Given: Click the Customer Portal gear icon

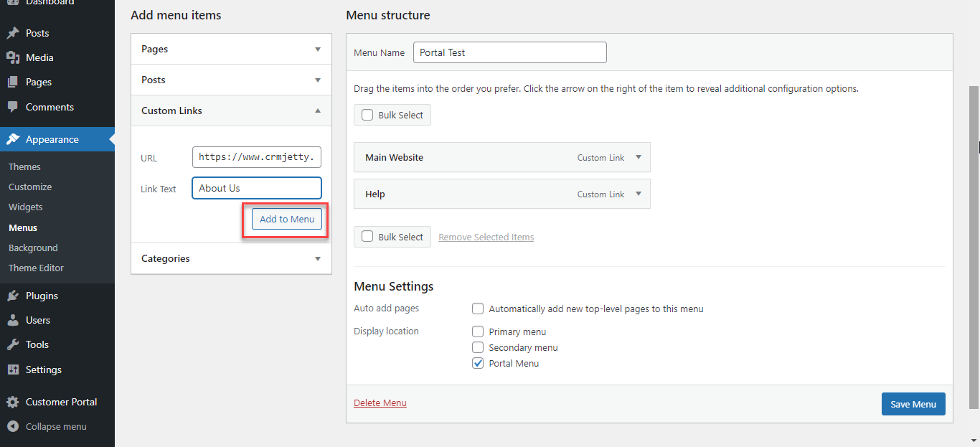Looking at the screenshot, I should 13,402.
